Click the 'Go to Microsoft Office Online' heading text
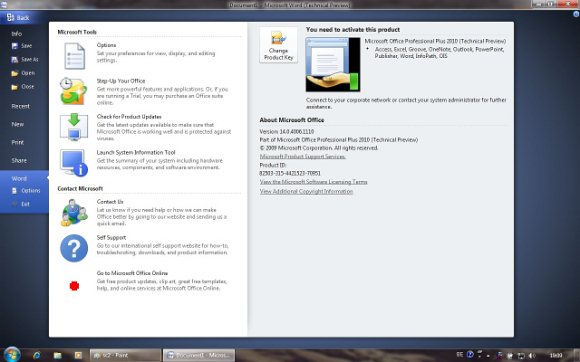This screenshot has height=362, width=580. point(132,273)
